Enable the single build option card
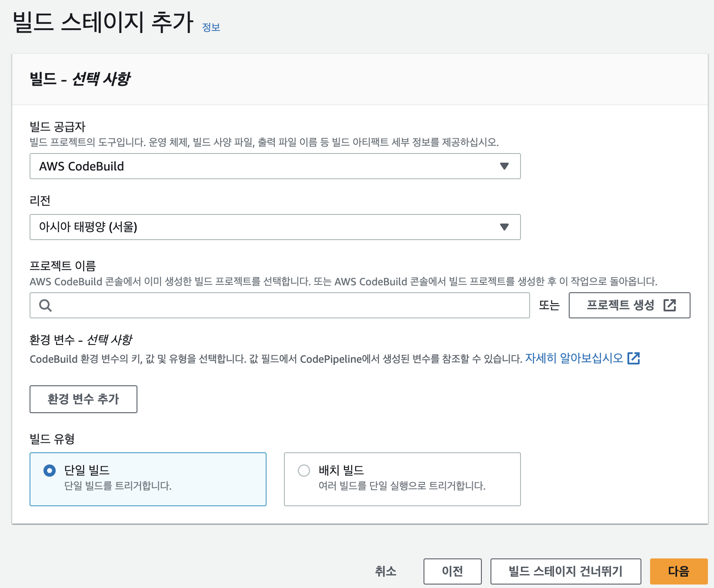The height and width of the screenshot is (588, 714). point(148,478)
